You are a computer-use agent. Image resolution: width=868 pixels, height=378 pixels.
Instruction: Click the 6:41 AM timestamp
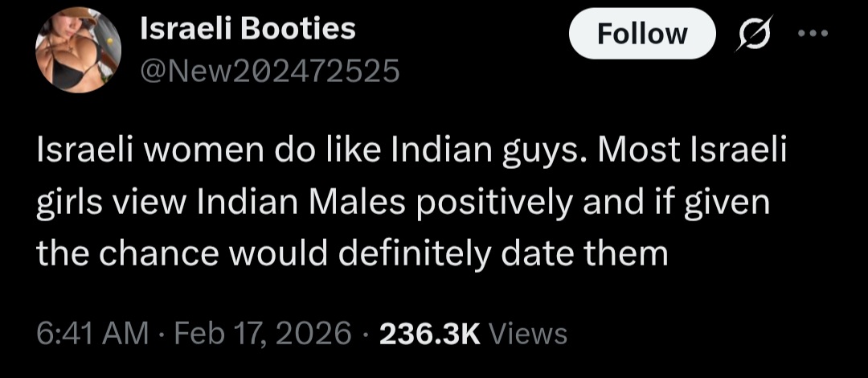coord(92,332)
